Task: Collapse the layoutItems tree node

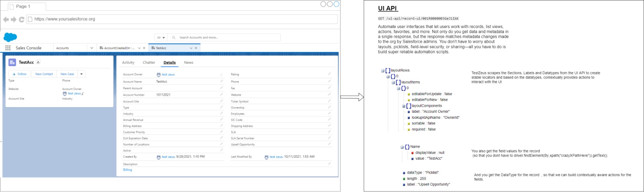Action: [x=393, y=83]
